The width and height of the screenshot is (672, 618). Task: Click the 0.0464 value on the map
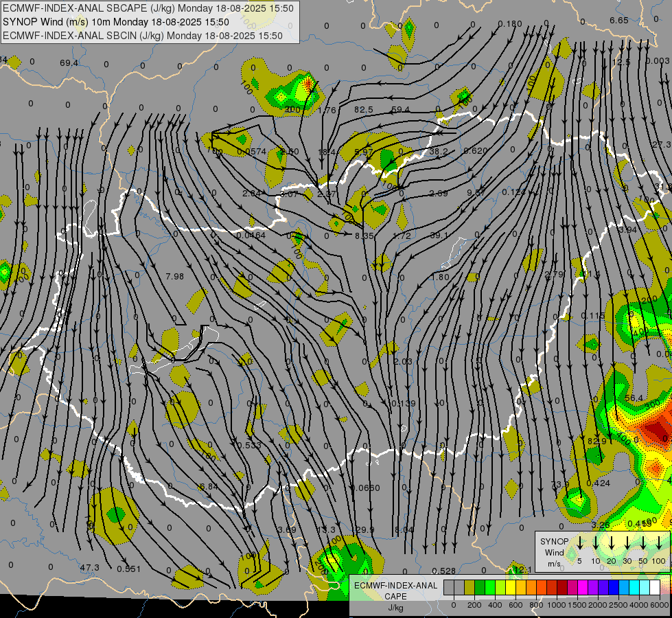(251, 235)
